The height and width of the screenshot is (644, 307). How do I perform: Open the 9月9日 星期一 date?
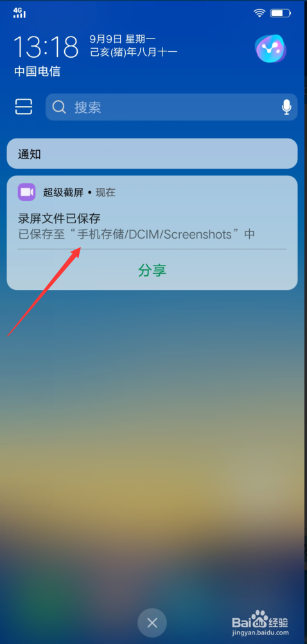(123, 39)
